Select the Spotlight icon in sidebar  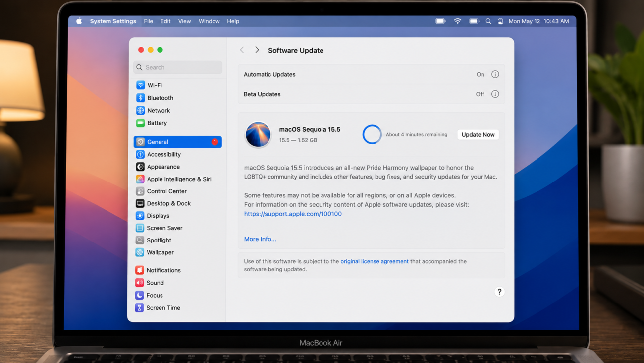pos(140,240)
